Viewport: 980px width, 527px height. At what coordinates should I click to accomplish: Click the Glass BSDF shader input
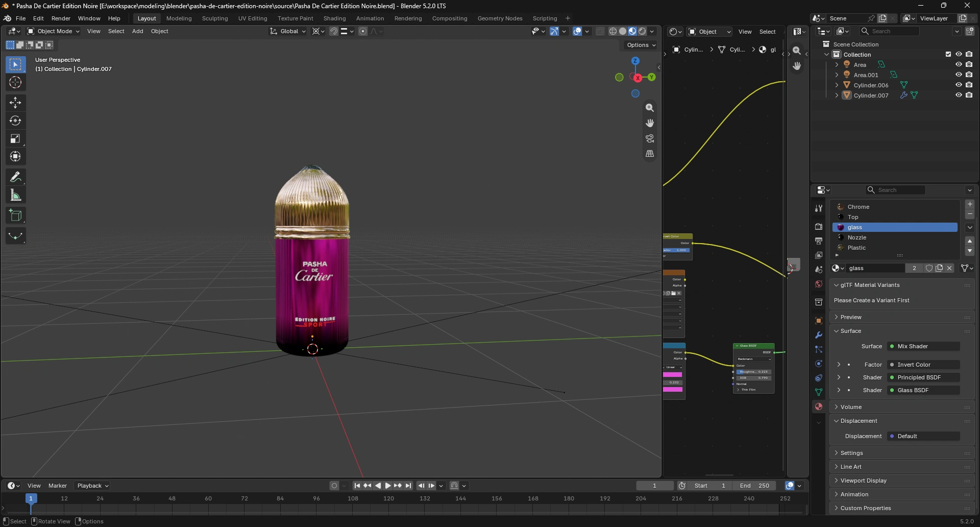pos(924,390)
